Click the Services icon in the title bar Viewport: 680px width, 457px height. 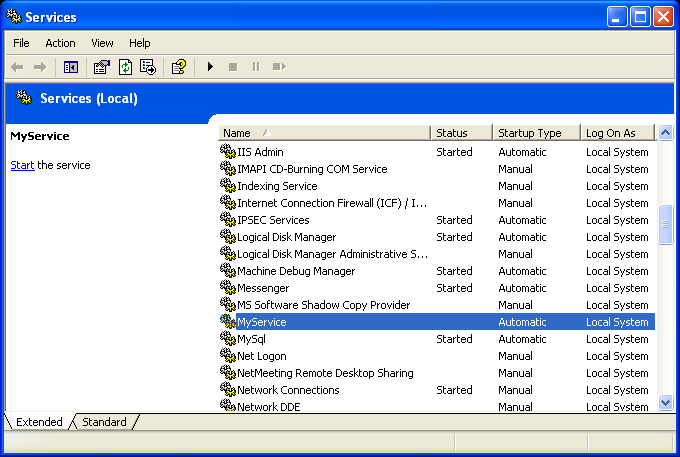[14, 16]
